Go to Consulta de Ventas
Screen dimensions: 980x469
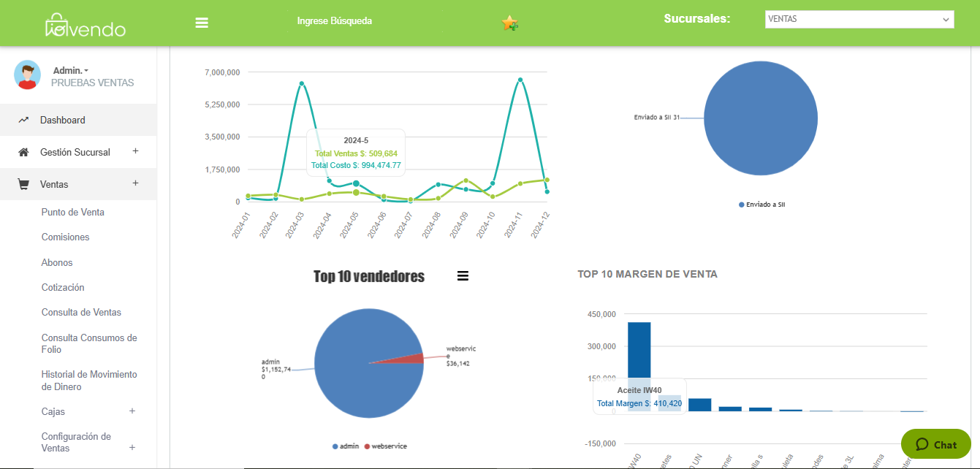pos(81,312)
